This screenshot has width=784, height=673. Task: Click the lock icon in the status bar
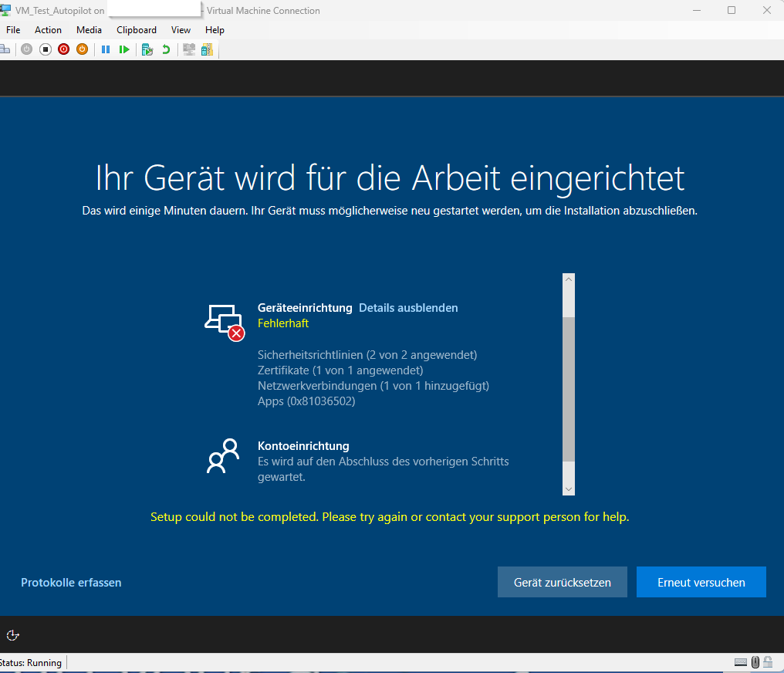(x=767, y=662)
